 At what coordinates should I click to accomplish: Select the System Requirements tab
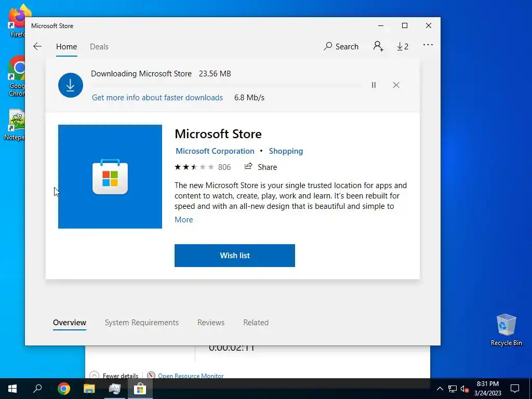pos(141,323)
